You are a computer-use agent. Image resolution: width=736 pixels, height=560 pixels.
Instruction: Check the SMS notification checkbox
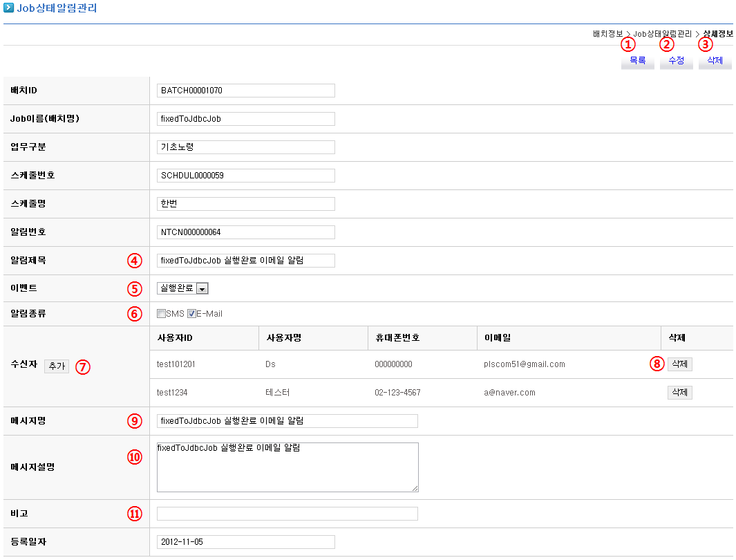pos(161,314)
